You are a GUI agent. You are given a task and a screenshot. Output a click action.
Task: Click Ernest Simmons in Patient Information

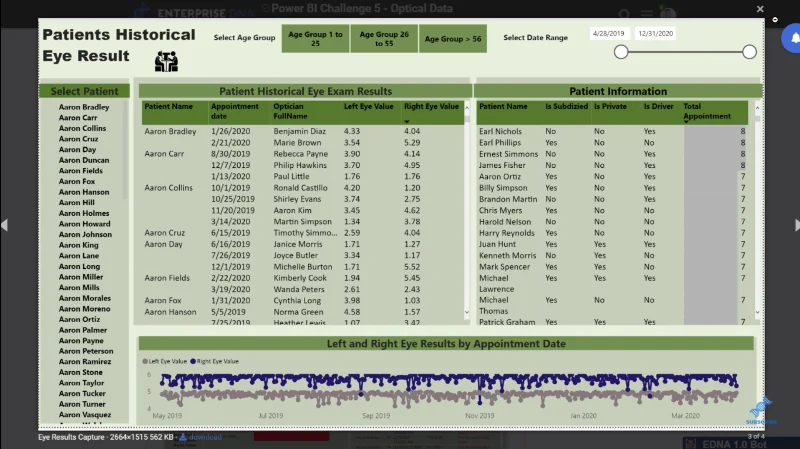(x=509, y=154)
